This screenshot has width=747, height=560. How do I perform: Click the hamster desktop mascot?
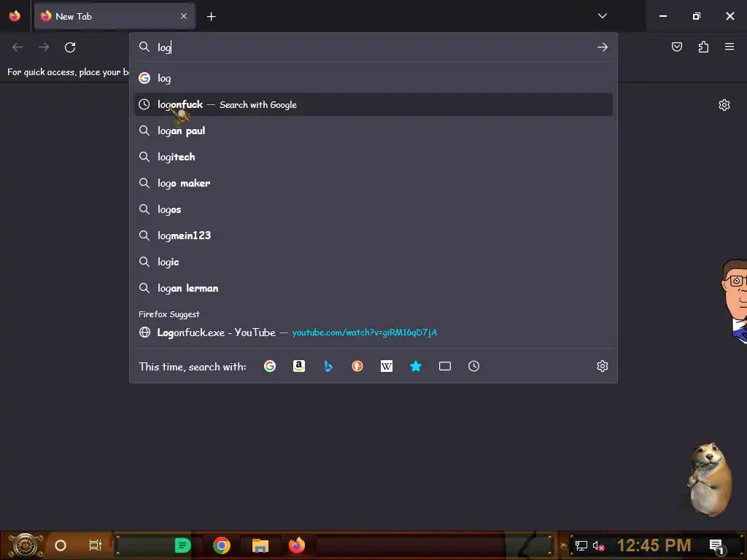pyautogui.click(x=709, y=478)
